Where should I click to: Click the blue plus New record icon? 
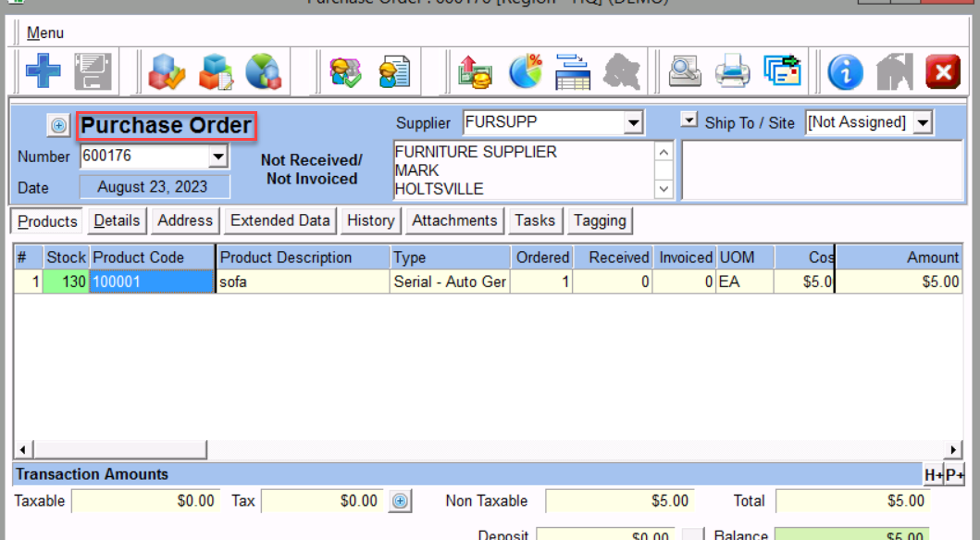pos(43,71)
